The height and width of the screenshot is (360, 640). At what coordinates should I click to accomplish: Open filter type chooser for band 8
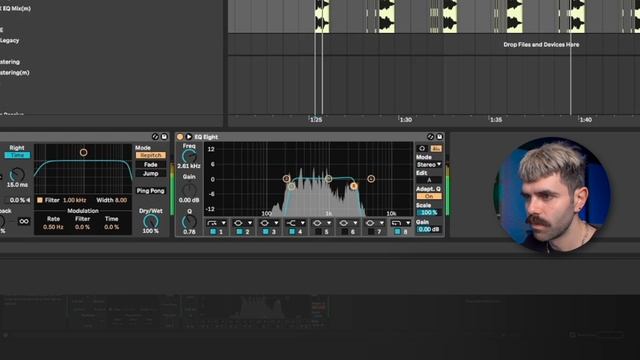[401, 223]
